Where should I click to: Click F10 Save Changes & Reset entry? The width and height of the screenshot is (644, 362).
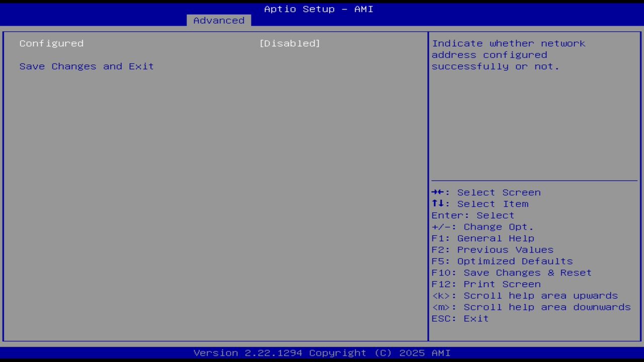511,272
